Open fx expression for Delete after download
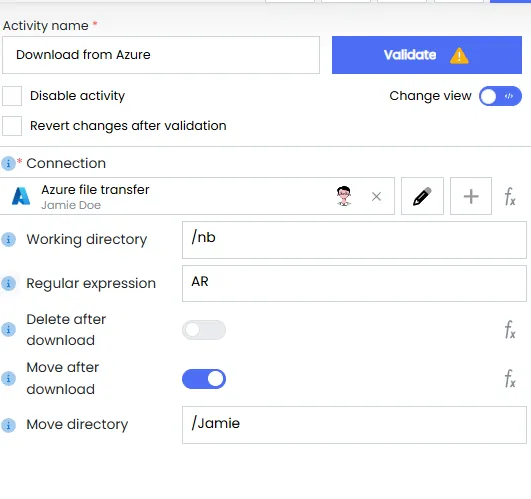Viewport: 531px width, 499px height. tap(510, 329)
